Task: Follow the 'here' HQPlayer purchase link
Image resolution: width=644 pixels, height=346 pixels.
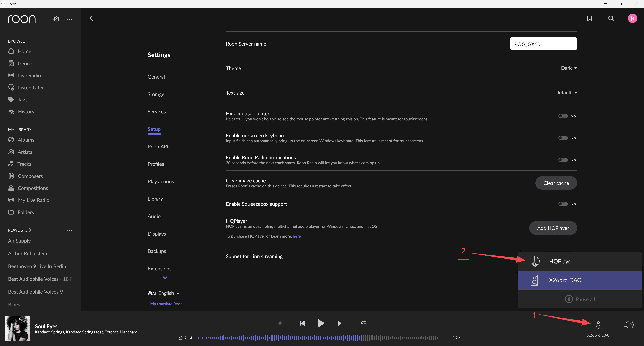Action: (x=296, y=236)
